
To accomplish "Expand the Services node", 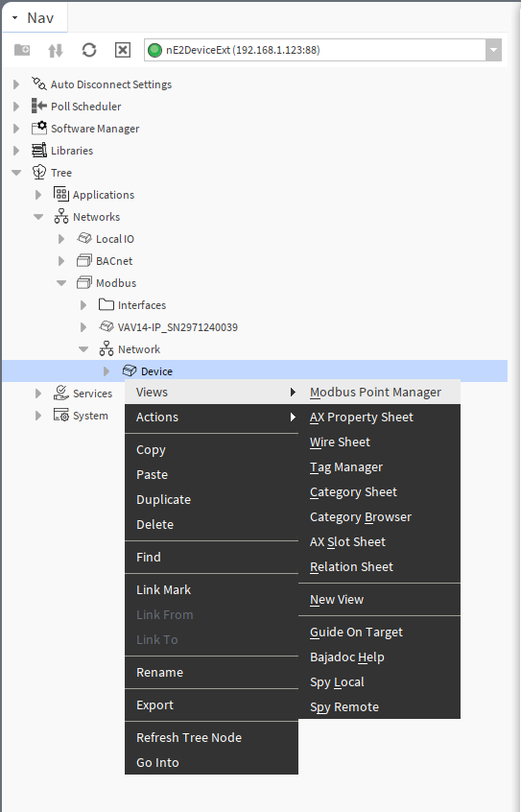I will pyautogui.click(x=38, y=394).
